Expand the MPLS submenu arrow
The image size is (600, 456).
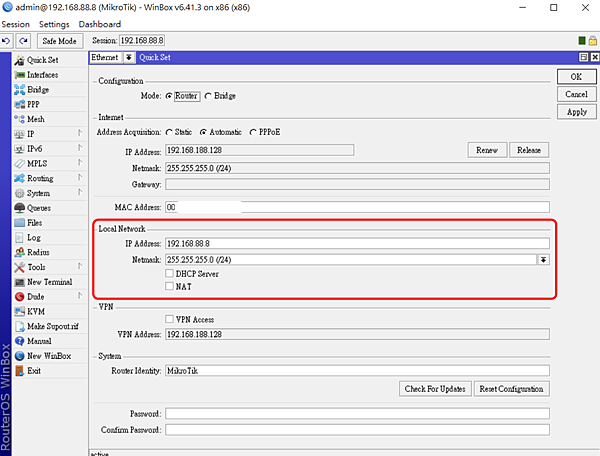[x=80, y=163]
